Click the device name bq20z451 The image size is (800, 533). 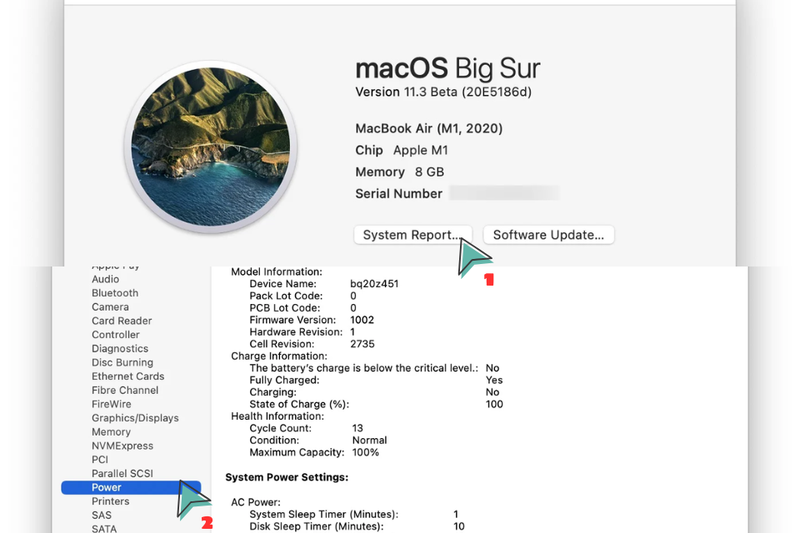click(x=374, y=284)
